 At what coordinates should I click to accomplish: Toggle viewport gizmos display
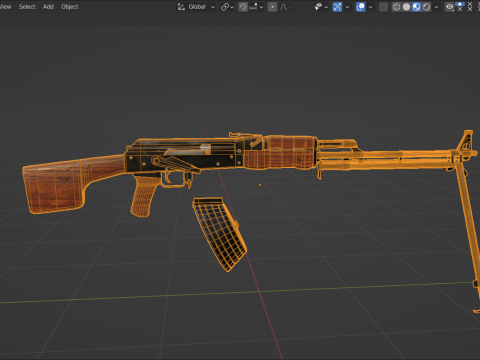tap(337, 7)
